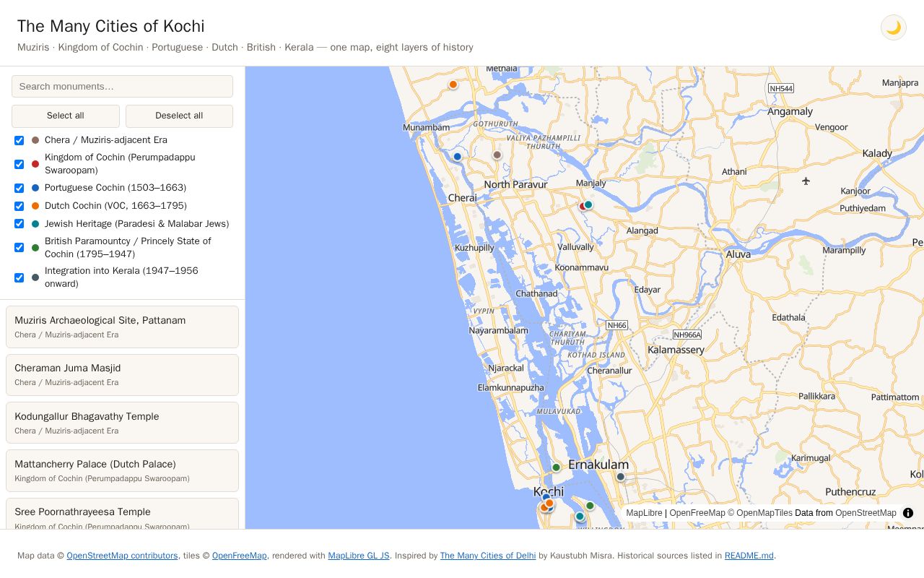Image resolution: width=924 pixels, height=578 pixels.
Task: Open Kodungallur Bhagavathy Temple card
Action: (122, 423)
